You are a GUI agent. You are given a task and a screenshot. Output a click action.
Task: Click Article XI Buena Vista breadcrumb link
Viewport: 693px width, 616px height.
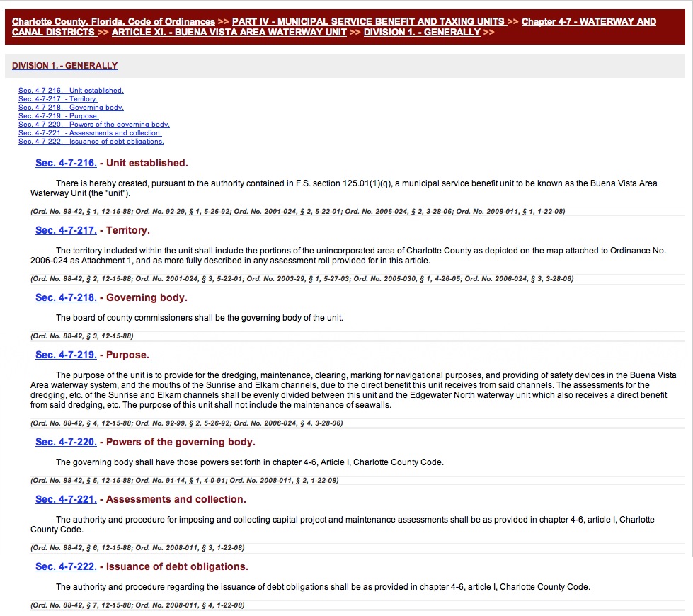pos(229,33)
